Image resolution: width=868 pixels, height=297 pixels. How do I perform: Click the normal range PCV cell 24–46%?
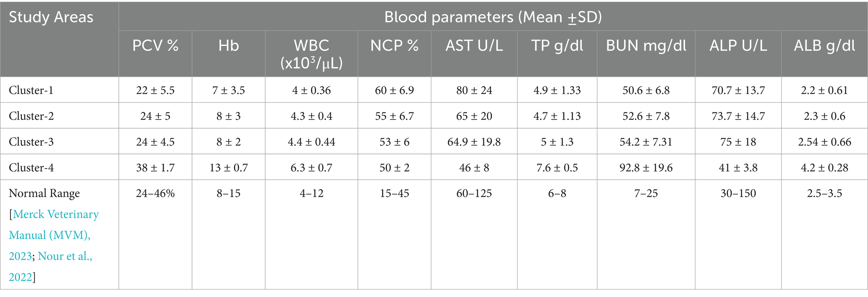[x=155, y=193]
